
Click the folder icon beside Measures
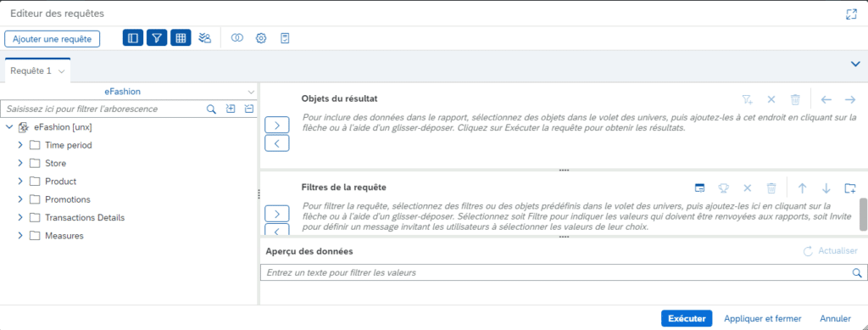coord(35,236)
